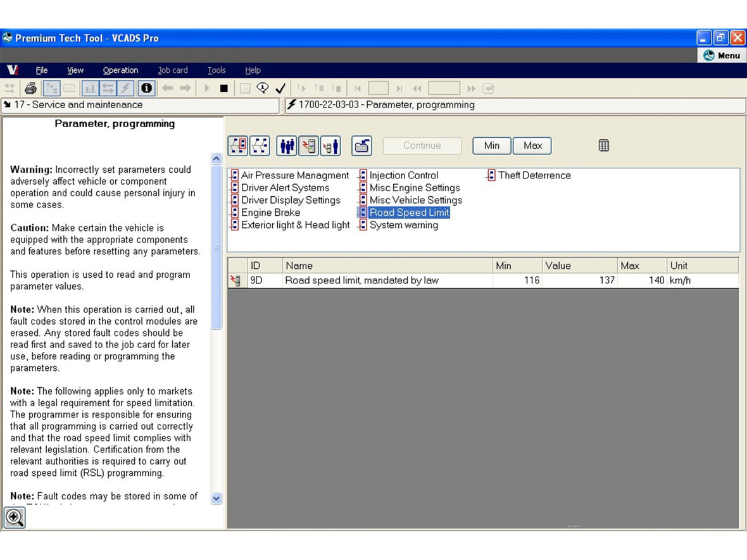Viewport: 747px width, 560px height.
Task: Click the Value cell showing 137
Action: click(579, 280)
